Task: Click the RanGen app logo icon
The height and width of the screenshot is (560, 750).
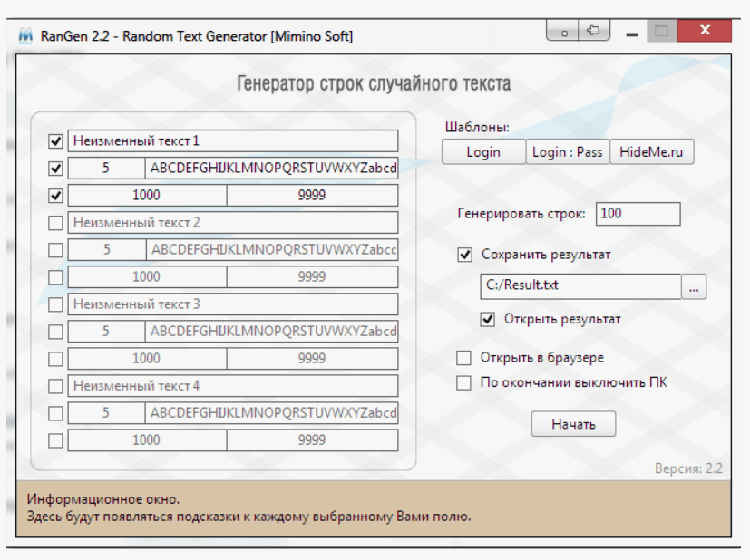Action: coord(25,36)
